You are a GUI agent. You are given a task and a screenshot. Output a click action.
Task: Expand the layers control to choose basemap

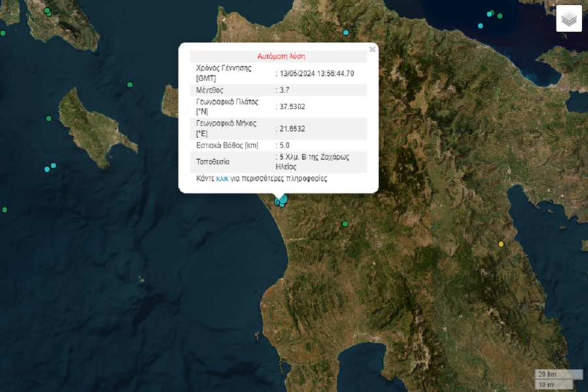(569, 19)
